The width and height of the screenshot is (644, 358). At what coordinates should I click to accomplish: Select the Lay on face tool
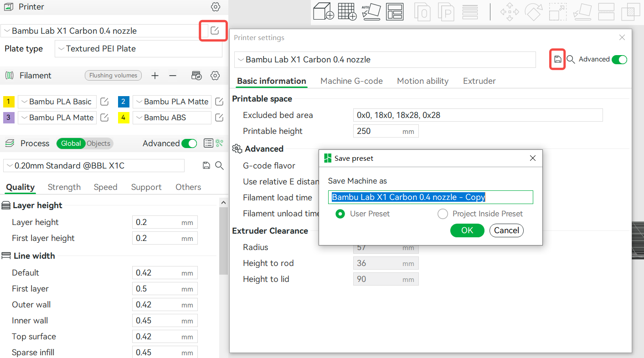pos(582,12)
